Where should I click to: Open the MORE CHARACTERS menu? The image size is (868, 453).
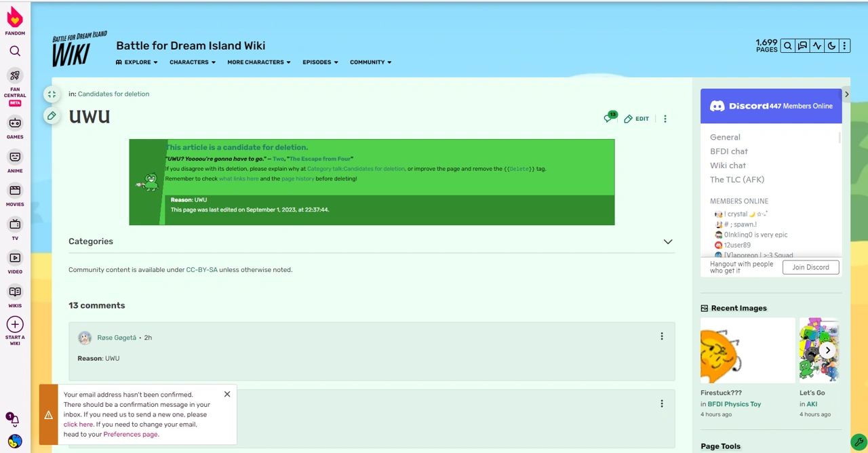[259, 62]
